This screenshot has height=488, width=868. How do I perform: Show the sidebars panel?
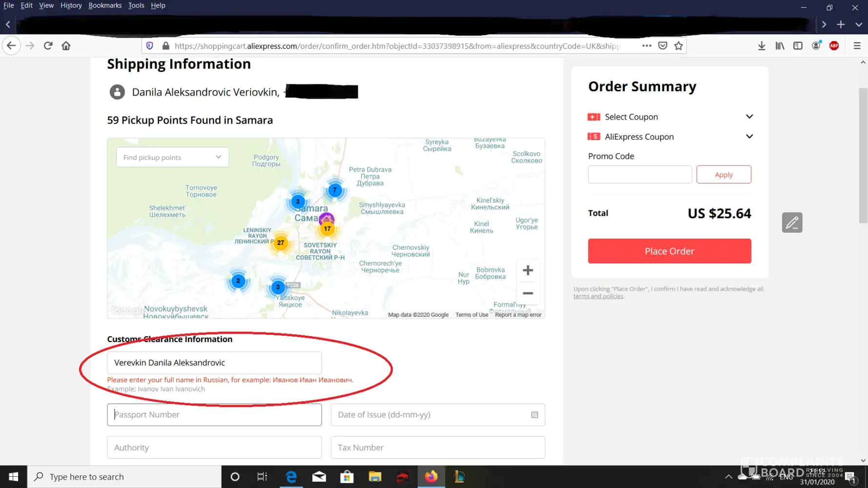(798, 46)
